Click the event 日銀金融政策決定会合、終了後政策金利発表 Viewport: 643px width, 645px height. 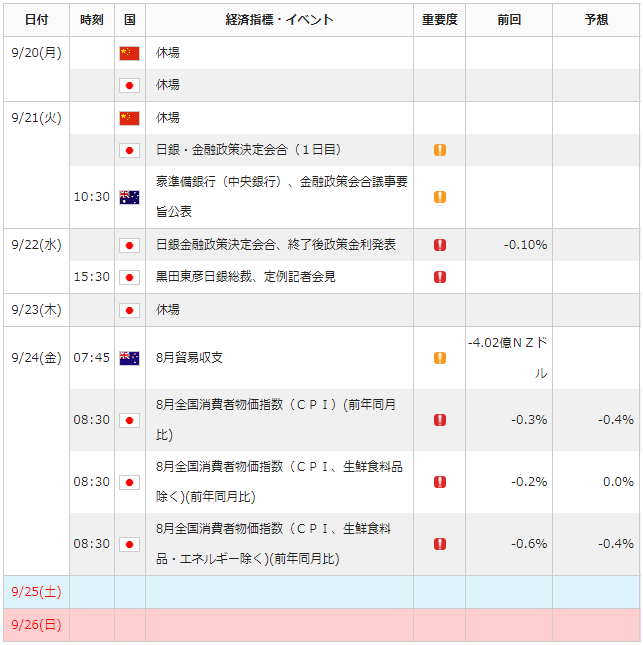[x=276, y=245]
